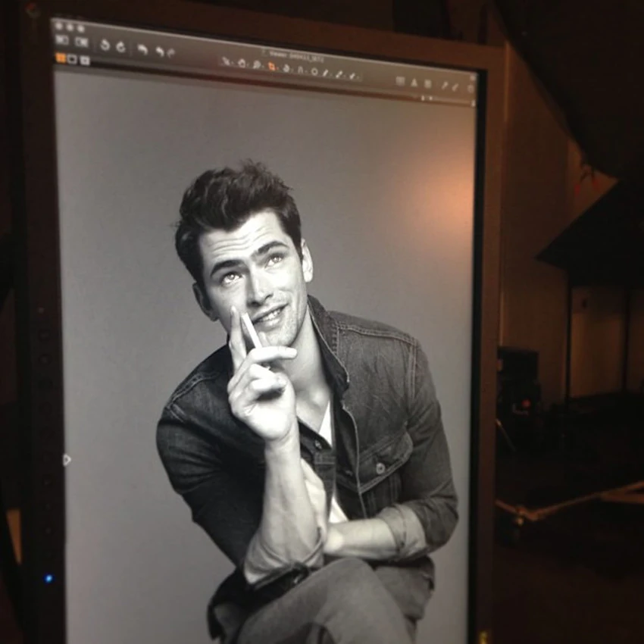Toggle the single viewer mode button

point(72,60)
